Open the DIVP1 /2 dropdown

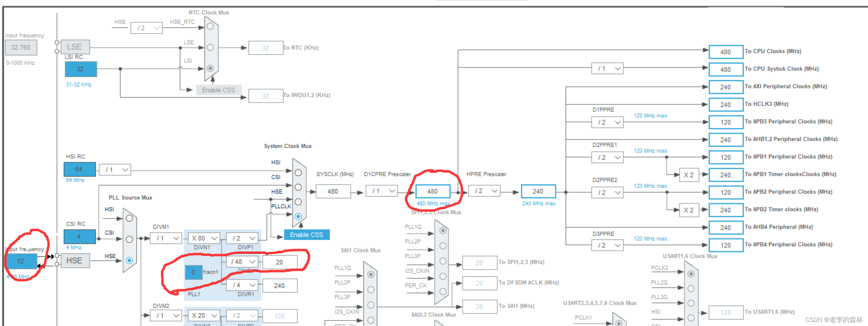click(x=242, y=238)
